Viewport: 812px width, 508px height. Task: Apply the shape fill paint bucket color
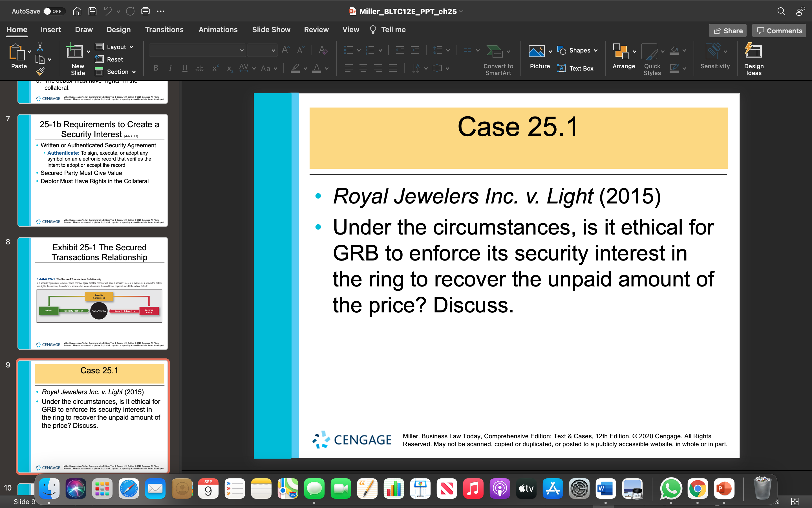tap(674, 51)
